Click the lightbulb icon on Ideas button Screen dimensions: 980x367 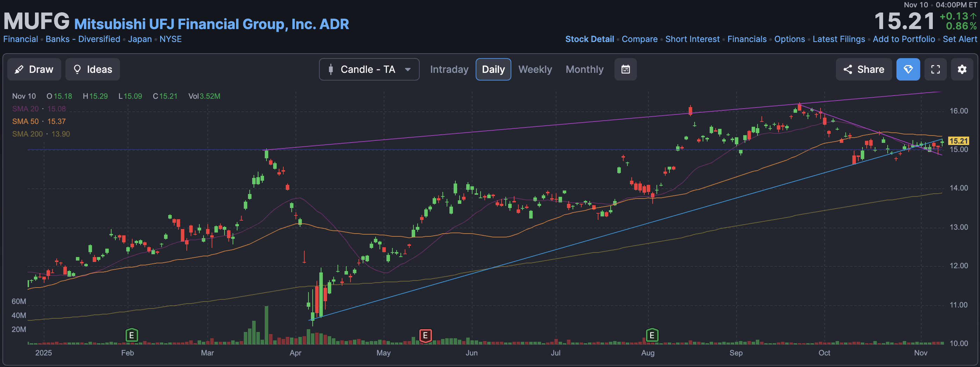[77, 69]
